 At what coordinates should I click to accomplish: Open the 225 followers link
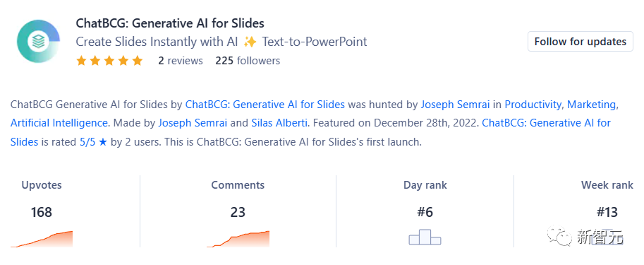(x=248, y=61)
